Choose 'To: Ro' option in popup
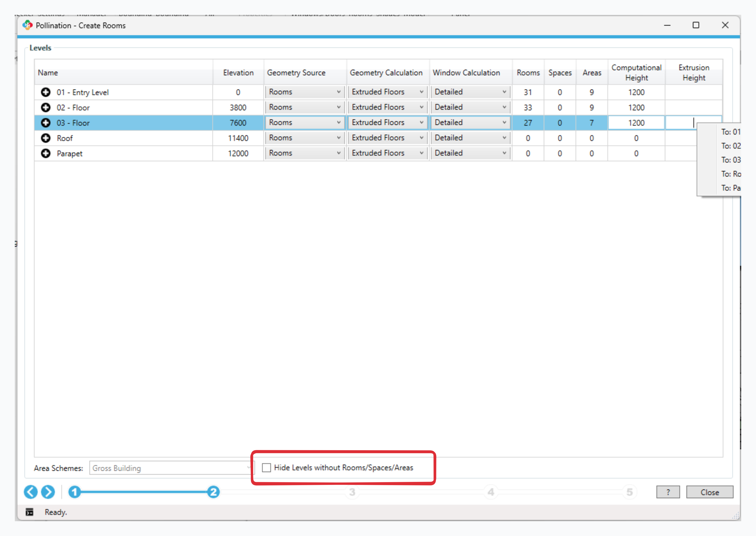The height and width of the screenshot is (536, 756). [x=730, y=174]
